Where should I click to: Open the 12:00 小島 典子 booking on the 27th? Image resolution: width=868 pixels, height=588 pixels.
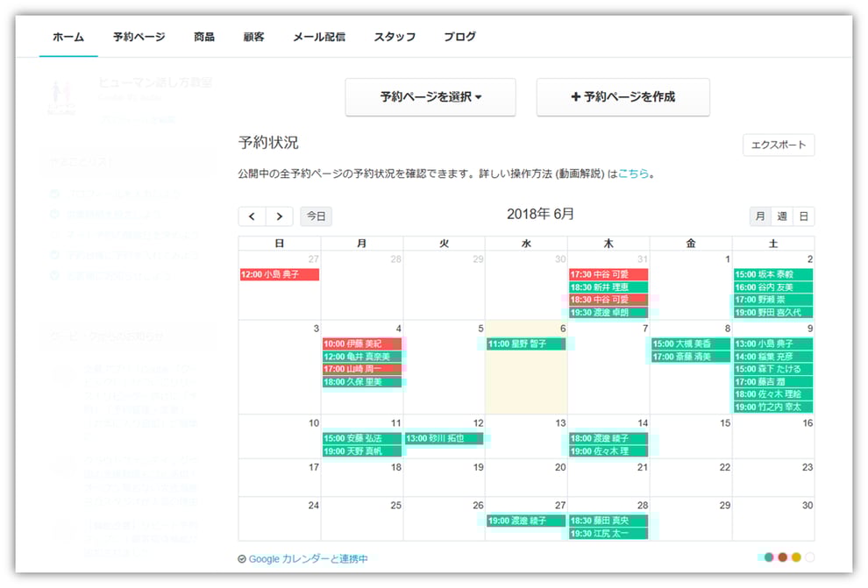(280, 274)
